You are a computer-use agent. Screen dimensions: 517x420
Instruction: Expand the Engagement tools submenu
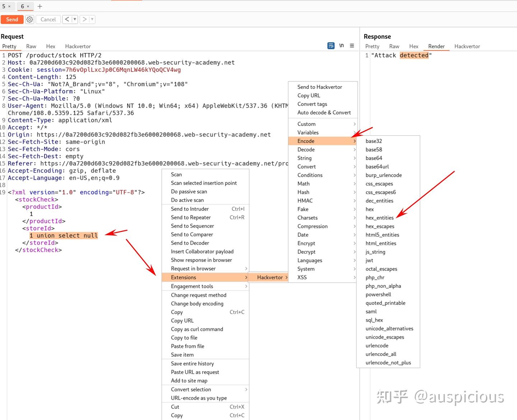[192, 286]
